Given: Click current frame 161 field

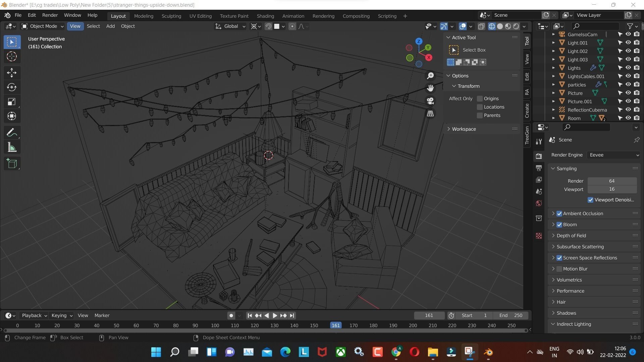Looking at the screenshot, I should pyautogui.click(x=429, y=315).
